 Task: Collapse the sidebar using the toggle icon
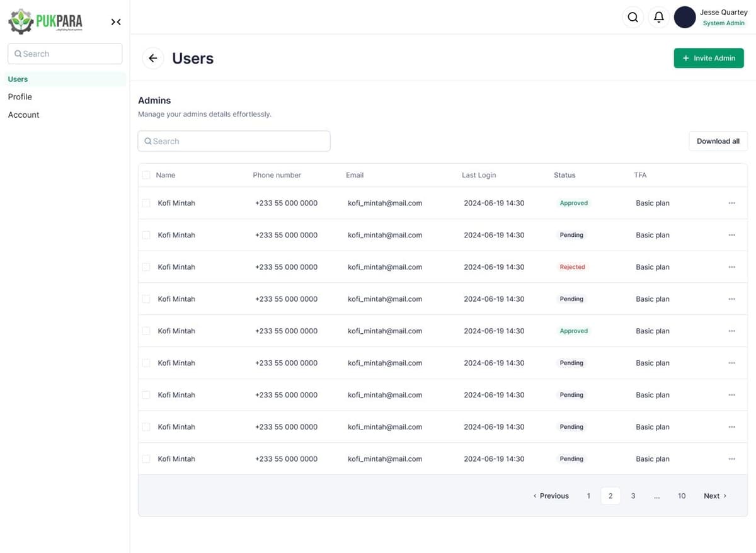click(116, 22)
